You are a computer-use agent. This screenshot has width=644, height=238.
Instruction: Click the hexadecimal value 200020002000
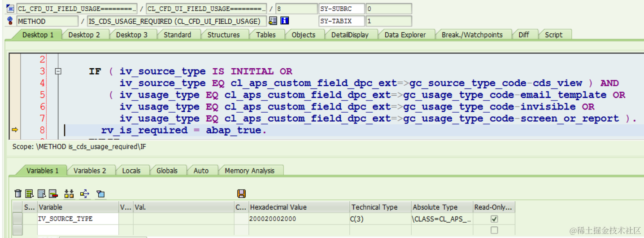(273, 219)
